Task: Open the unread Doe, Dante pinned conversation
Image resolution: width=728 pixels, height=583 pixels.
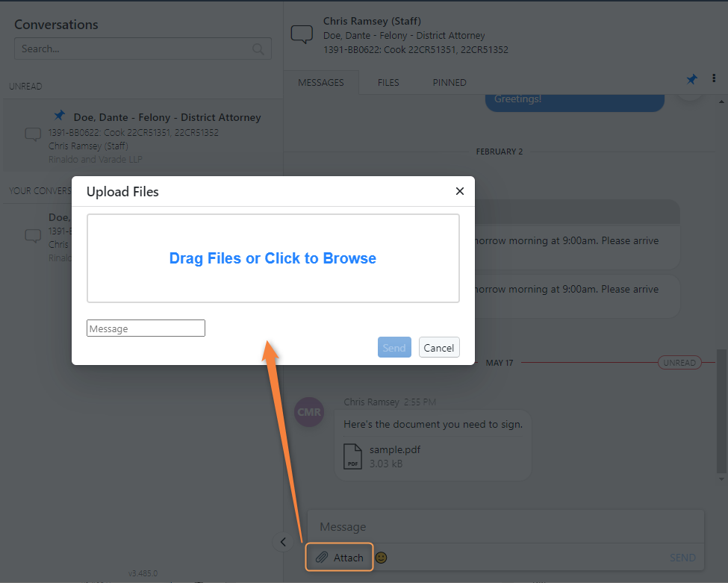Action: (143, 138)
